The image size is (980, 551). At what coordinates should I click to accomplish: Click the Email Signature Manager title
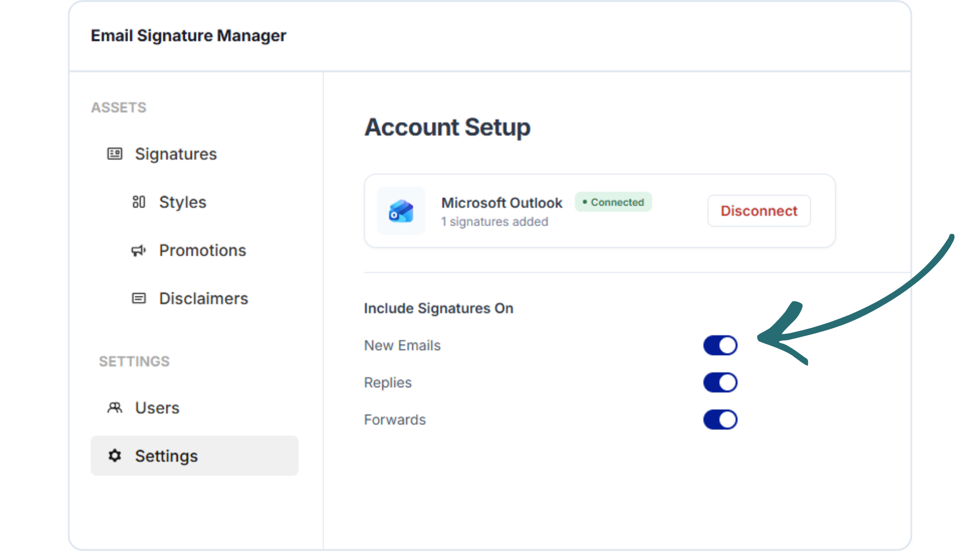pyautogui.click(x=188, y=36)
